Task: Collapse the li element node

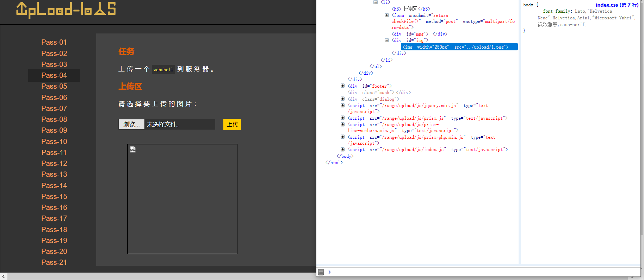Action: [376, 2]
